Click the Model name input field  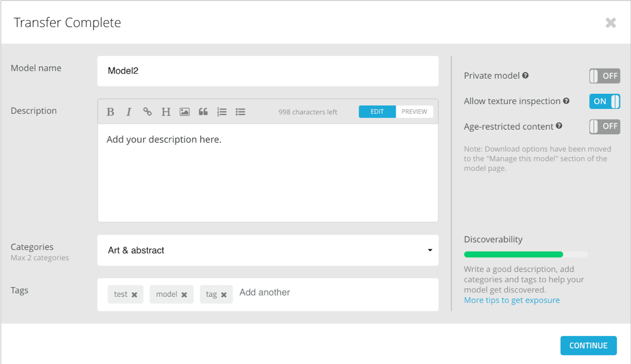point(267,71)
